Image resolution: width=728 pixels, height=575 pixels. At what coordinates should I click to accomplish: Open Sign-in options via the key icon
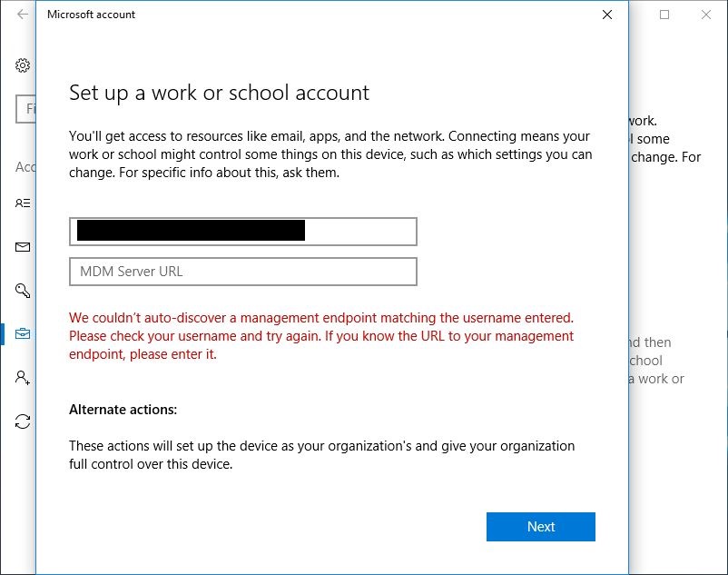[x=23, y=290]
